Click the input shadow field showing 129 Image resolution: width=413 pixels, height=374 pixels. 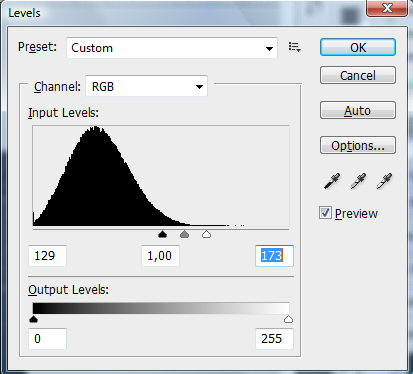[47, 256]
